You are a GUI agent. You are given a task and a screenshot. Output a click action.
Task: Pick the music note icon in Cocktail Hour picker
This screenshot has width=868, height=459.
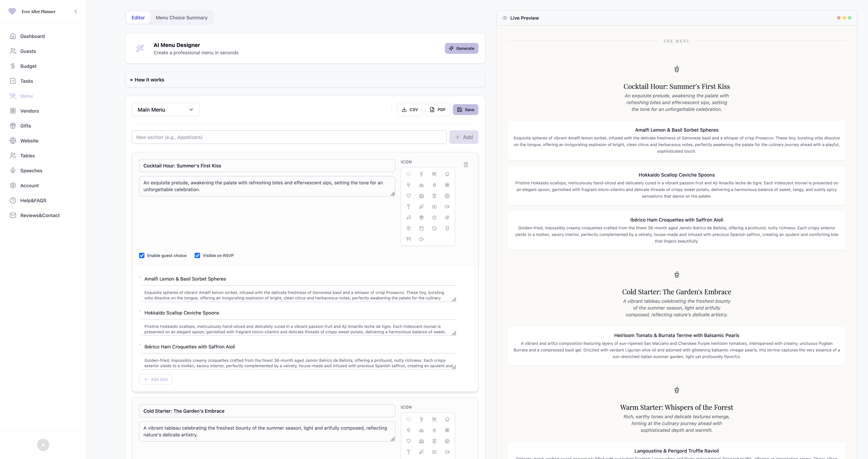408,217
